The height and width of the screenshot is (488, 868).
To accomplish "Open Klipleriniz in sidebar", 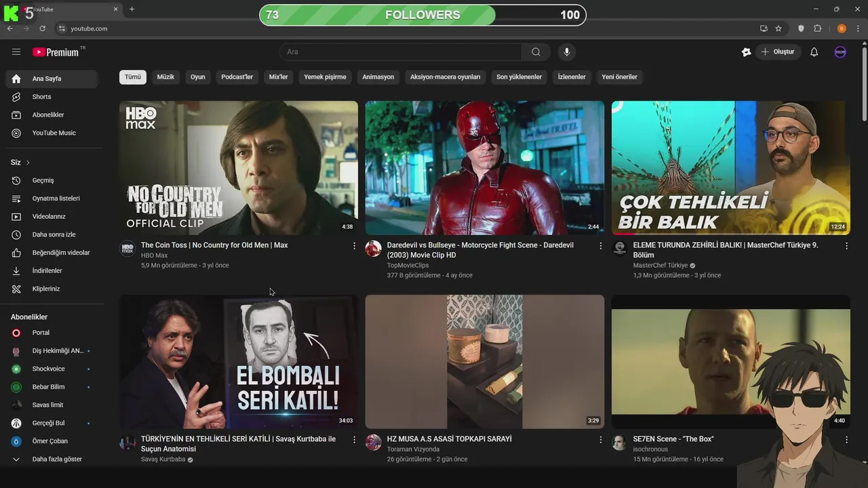I will tap(52, 289).
